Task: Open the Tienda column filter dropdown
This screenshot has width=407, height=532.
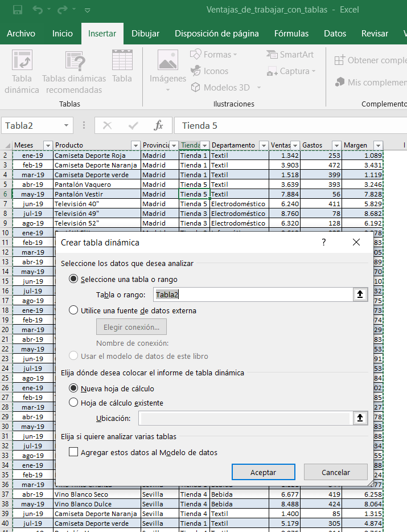Action: pos(204,145)
